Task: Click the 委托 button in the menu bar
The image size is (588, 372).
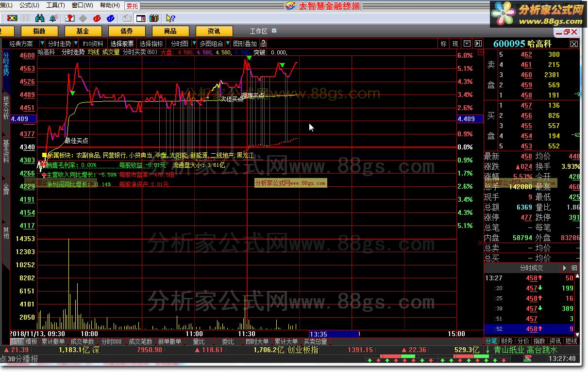Action: pos(132,6)
